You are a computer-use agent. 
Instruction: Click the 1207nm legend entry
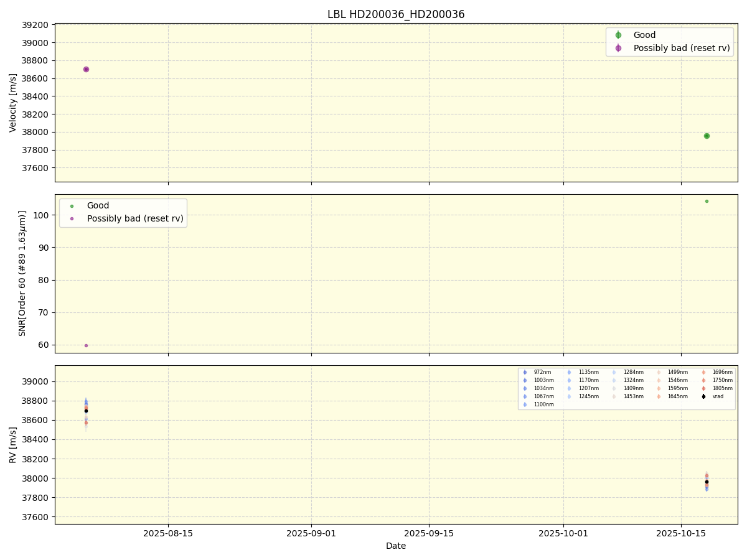pos(583,388)
